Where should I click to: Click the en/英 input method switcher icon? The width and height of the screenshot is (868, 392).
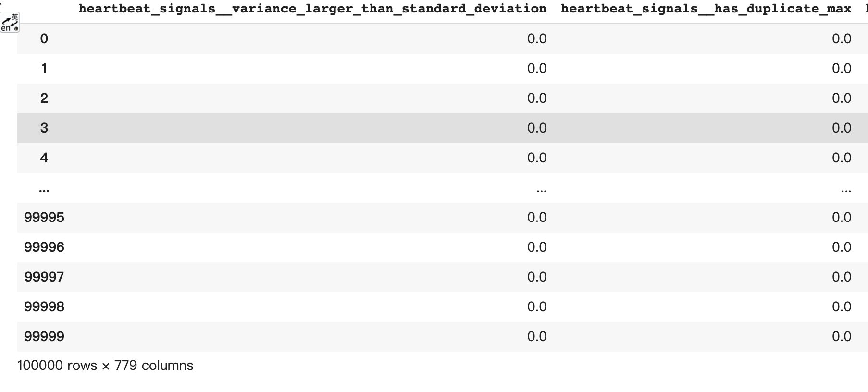click(x=10, y=23)
